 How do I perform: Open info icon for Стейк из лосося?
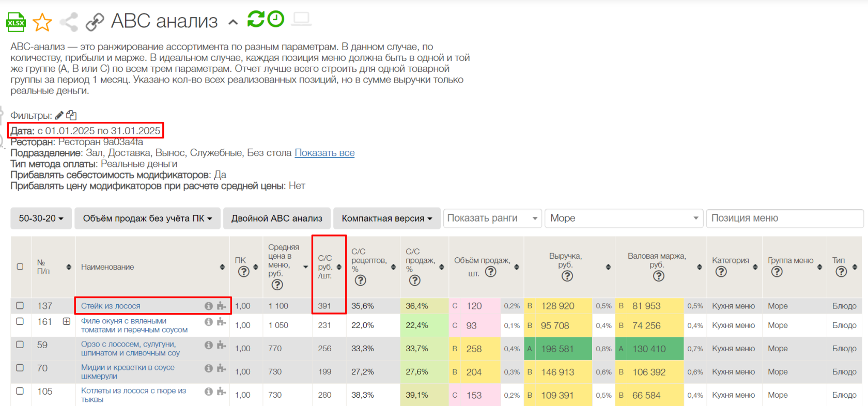coord(209,306)
